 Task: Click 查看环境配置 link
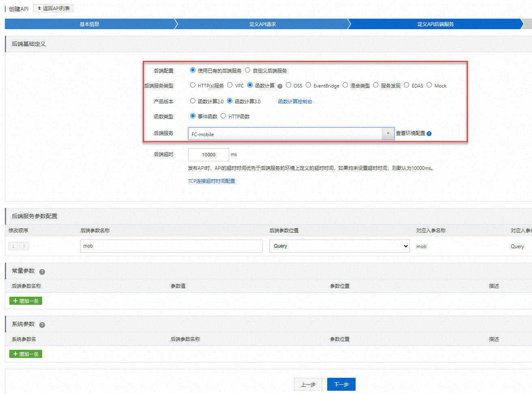(410, 133)
